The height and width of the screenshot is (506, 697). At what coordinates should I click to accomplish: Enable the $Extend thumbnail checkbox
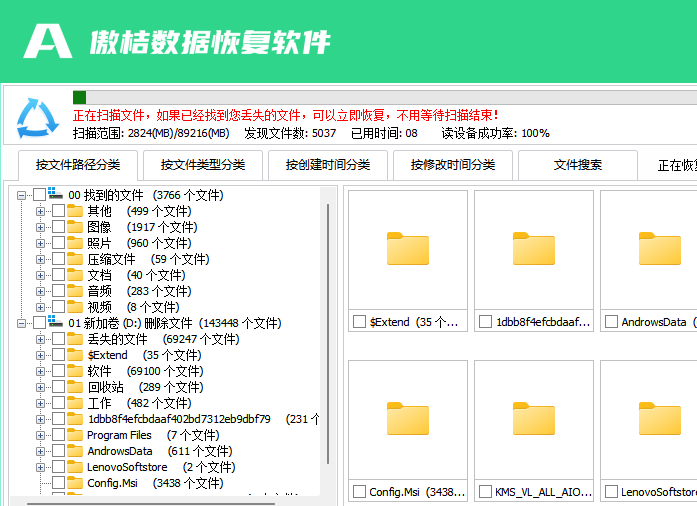(x=360, y=322)
